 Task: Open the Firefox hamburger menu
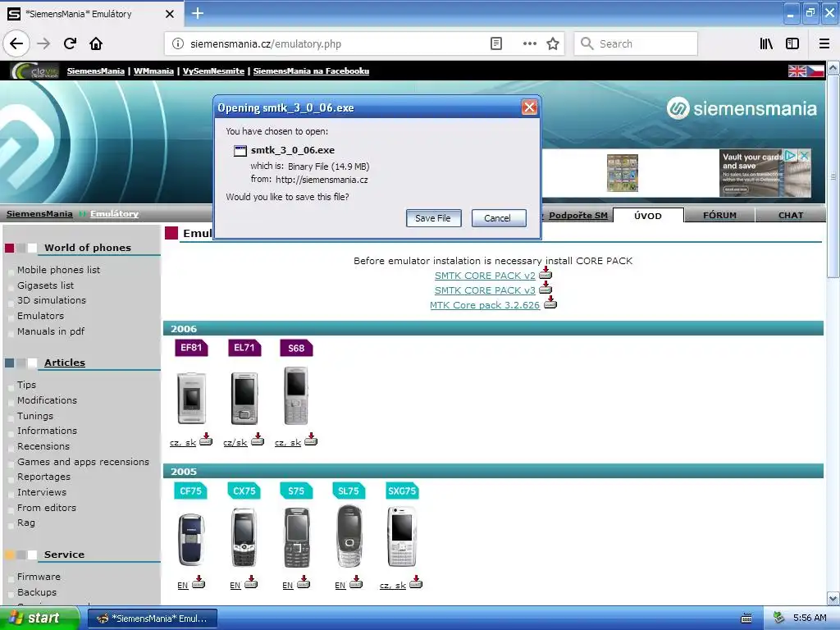pos(824,44)
